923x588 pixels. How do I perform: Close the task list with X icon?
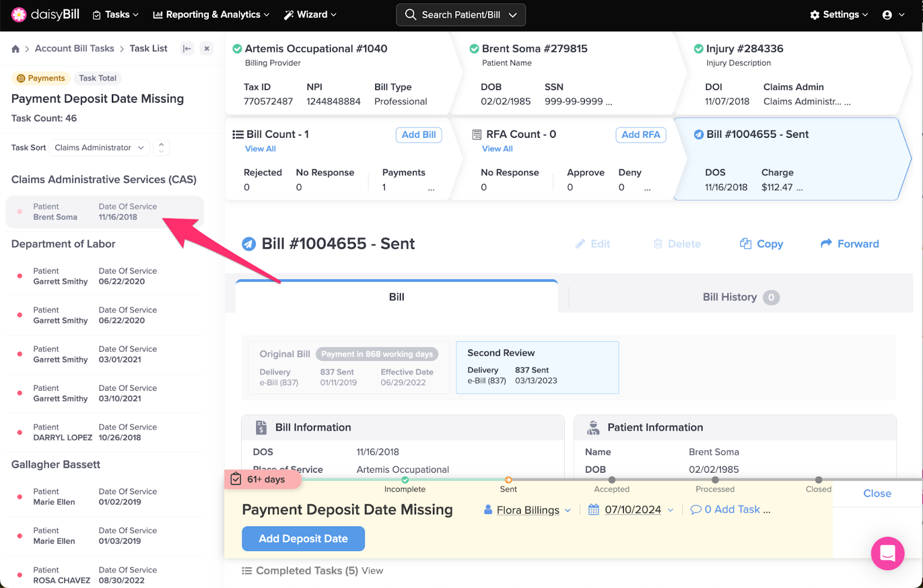tap(207, 49)
